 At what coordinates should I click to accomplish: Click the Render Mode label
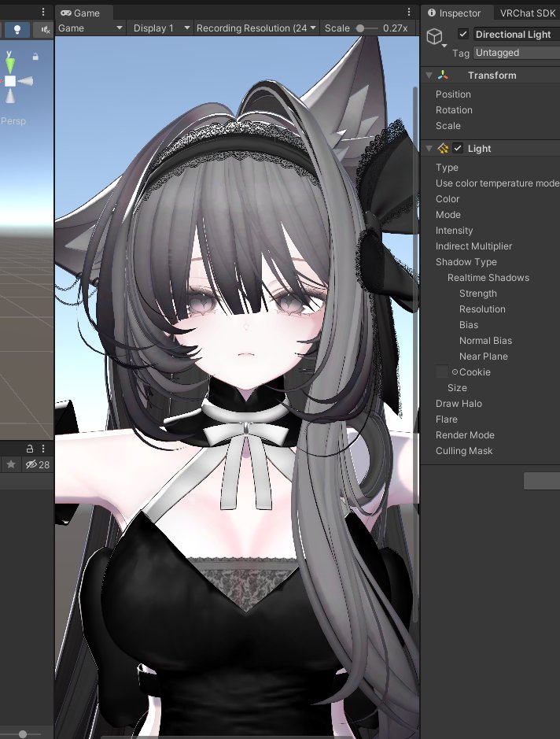(465, 435)
